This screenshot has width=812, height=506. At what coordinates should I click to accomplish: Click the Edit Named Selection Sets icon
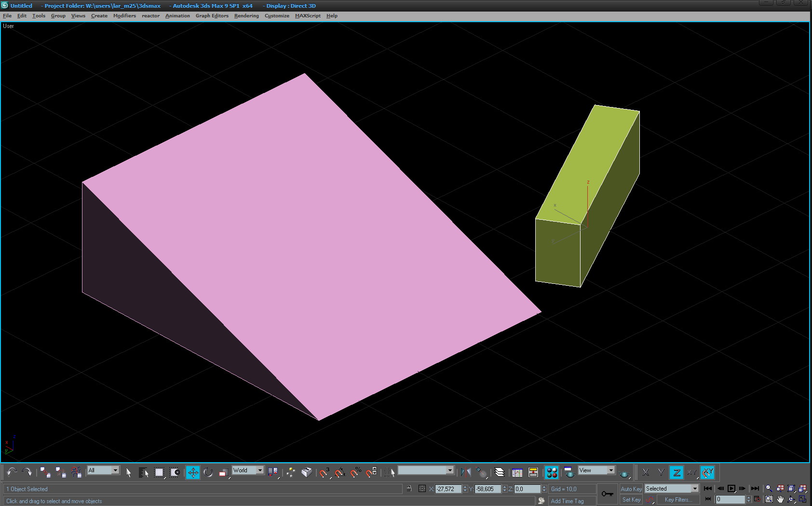390,472
